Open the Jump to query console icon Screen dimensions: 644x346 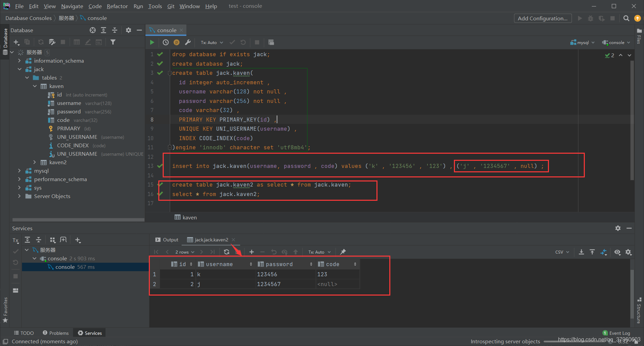click(x=99, y=42)
